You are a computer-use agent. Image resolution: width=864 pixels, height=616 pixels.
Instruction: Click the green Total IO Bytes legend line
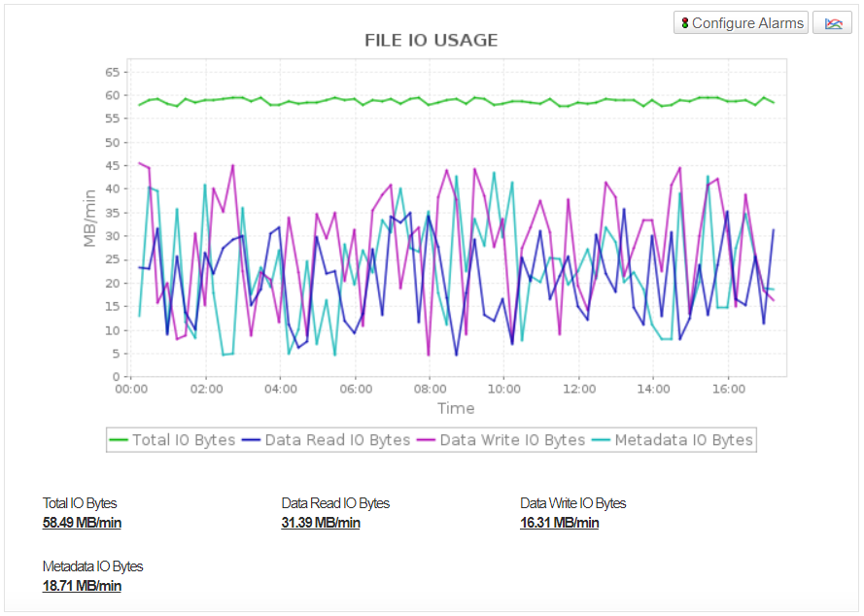(x=119, y=440)
